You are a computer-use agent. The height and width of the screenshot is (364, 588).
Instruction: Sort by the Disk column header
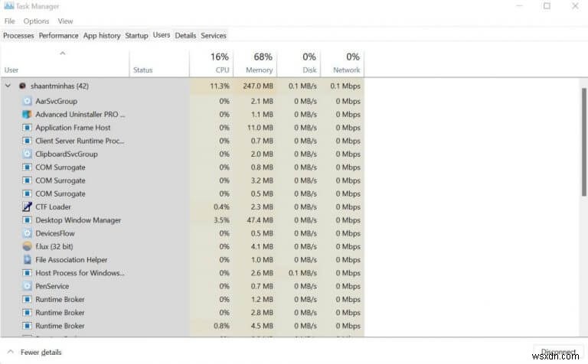(x=299, y=63)
